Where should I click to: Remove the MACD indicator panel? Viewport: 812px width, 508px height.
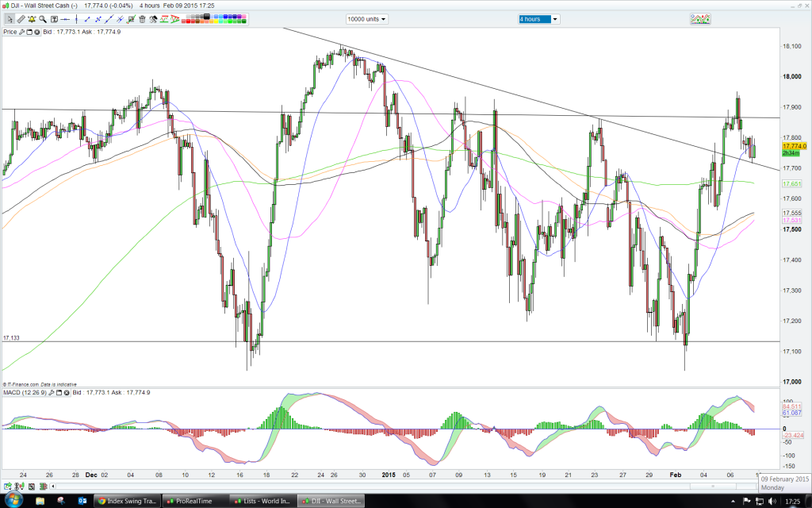coord(67,393)
